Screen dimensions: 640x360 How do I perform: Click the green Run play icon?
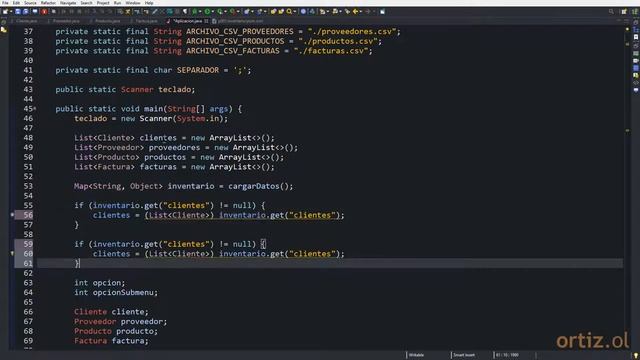[x=207, y=11]
